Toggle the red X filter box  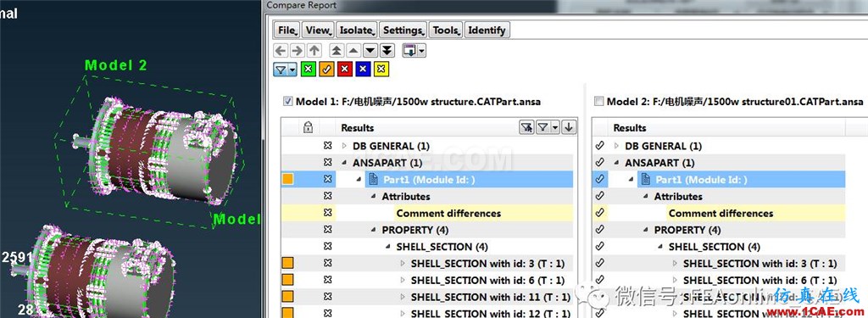(x=345, y=70)
